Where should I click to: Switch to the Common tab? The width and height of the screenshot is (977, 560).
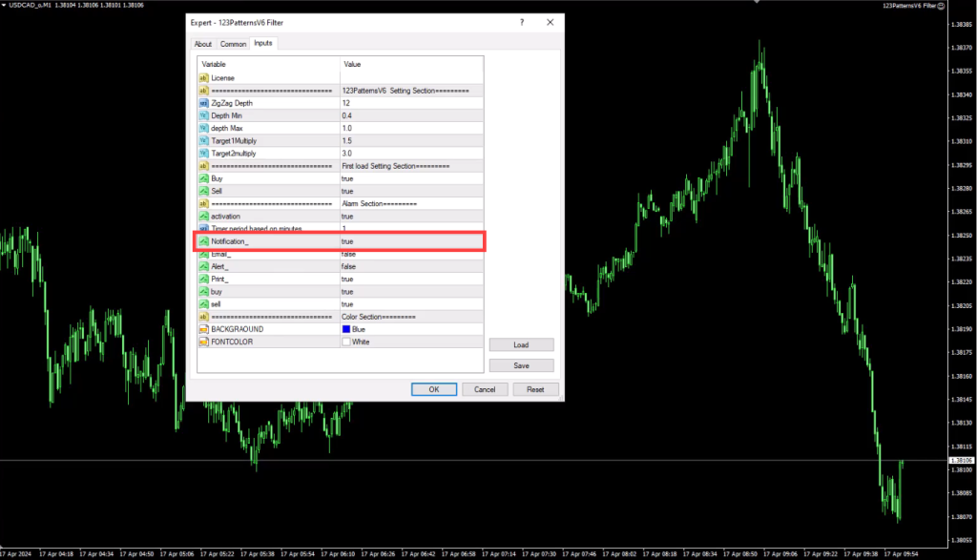233,44
